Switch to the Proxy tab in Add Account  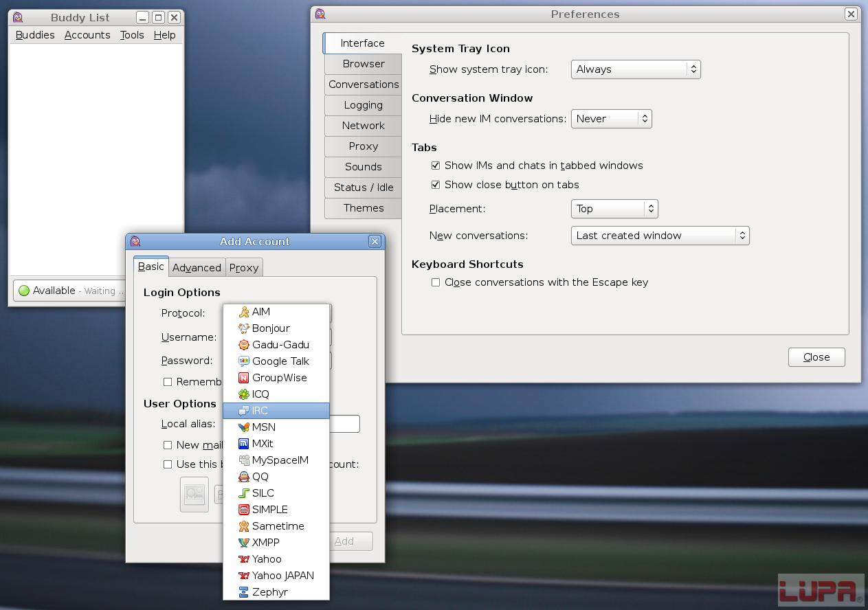(x=244, y=268)
